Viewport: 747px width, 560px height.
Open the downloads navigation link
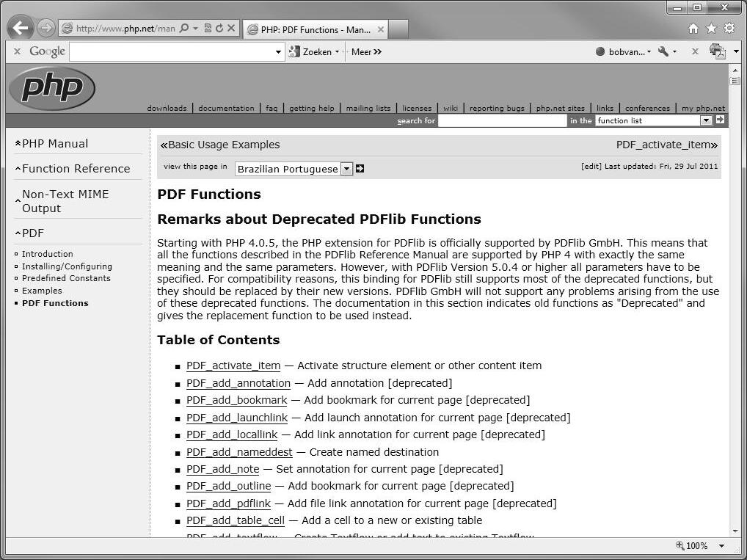tap(167, 108)
